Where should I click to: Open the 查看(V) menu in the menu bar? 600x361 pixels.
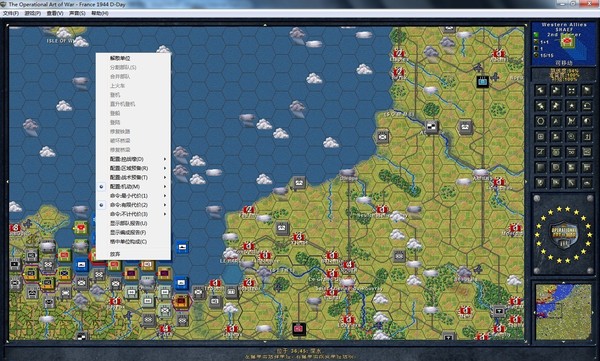[x=55, y=13]
